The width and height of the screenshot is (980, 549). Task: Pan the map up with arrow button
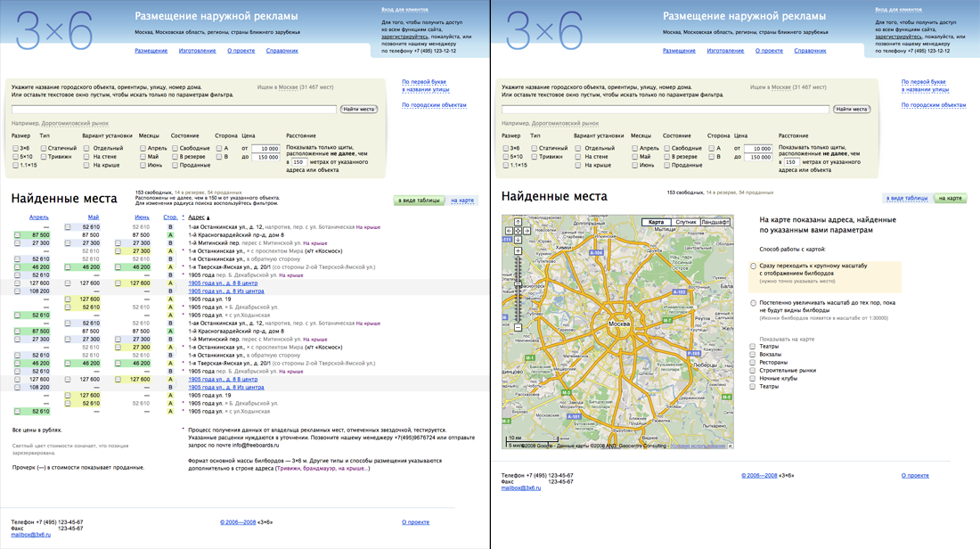518,223
